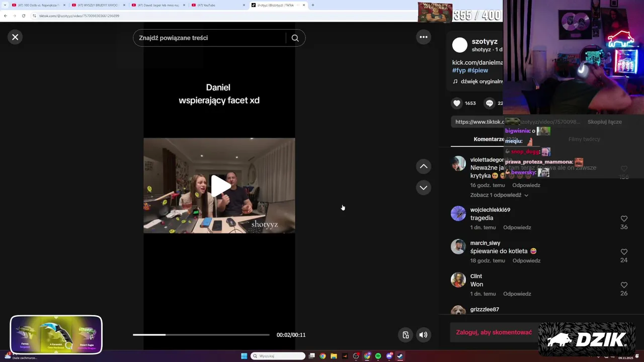Click the weather widget on the taskbar
Viewport: 644px width, 362px height.
[20, 356]
